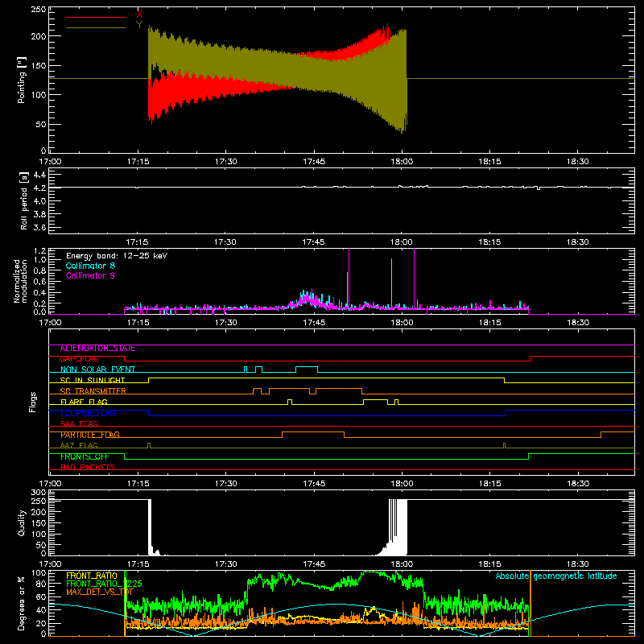Click the BAD_PACKETS flag label
Viewport: 644px width, 644px height.
(x=88, y=467)
